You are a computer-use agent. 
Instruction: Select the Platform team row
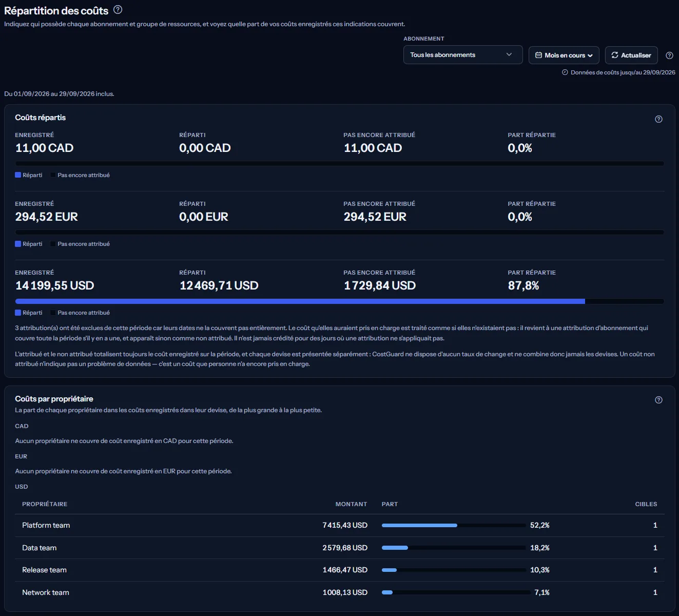(x=340, y=525)
